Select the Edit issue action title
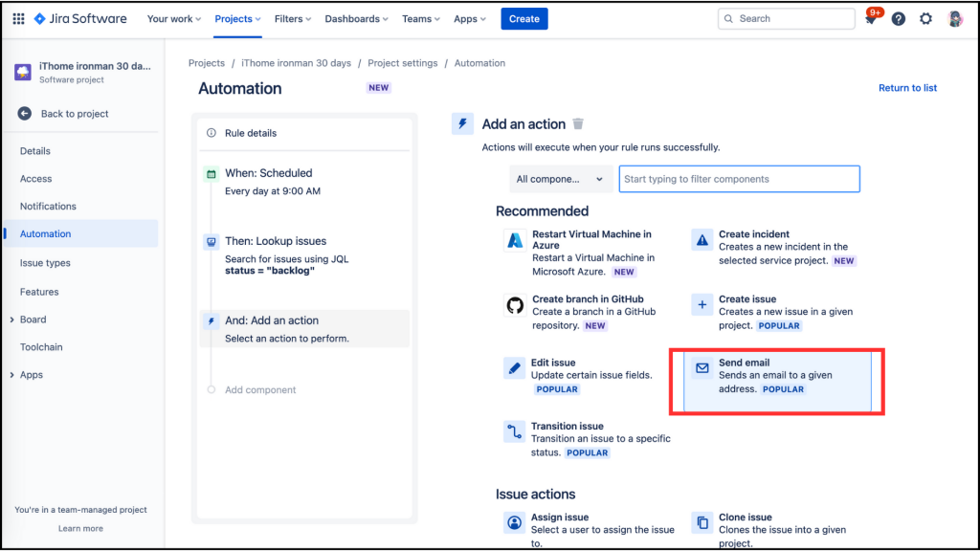Viewport: 980px width, 551px height. (553, 363)
